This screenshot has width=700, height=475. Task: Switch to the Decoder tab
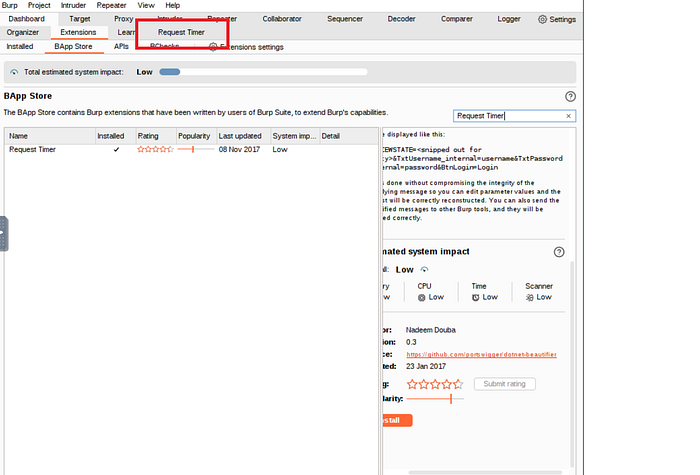click(401, 19)
